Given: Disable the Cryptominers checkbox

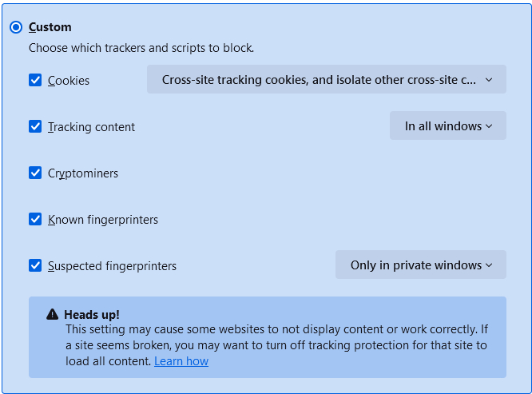Looking at the screenshot, I should click(x=35, y=173).
